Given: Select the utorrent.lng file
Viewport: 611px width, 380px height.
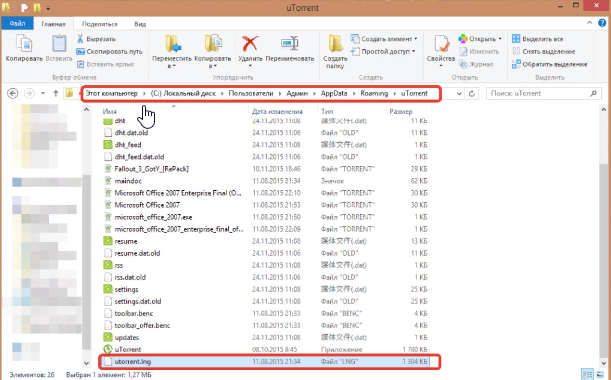Looking at the screenshot, I should pyautogui.click(x=265, y=362).
